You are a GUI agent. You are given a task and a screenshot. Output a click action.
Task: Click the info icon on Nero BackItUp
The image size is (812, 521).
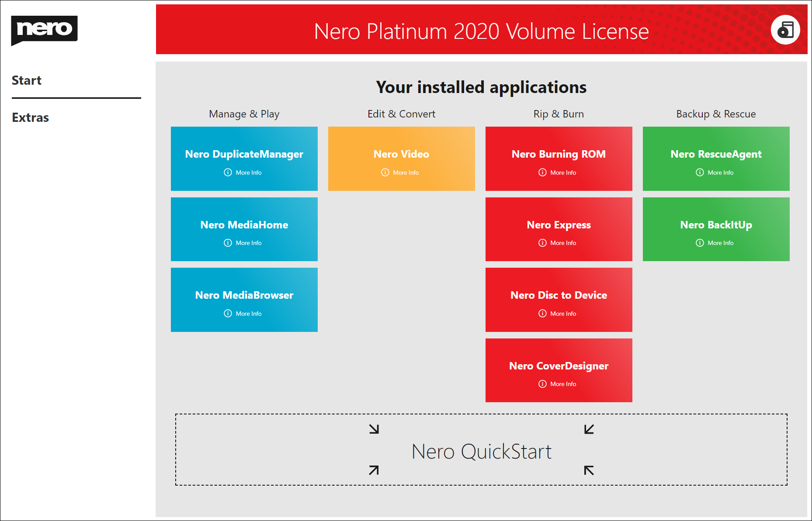pyautogui.click(x=700, y=243)
